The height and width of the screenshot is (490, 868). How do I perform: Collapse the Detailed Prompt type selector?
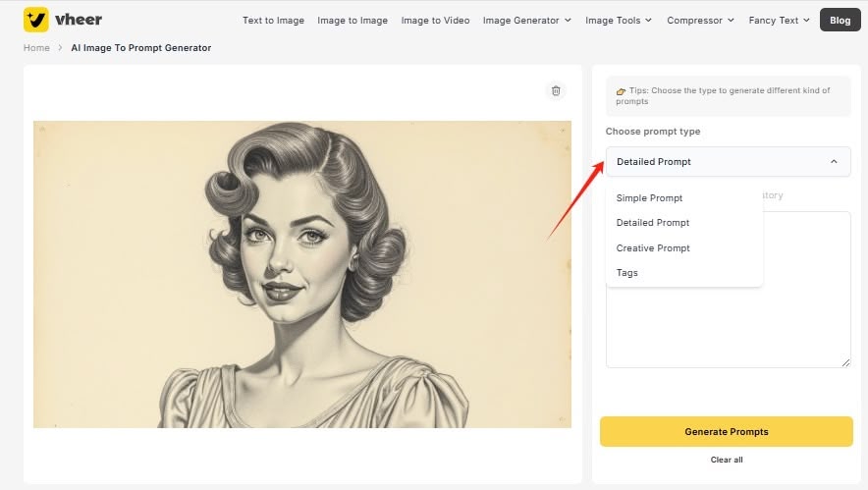728,162
